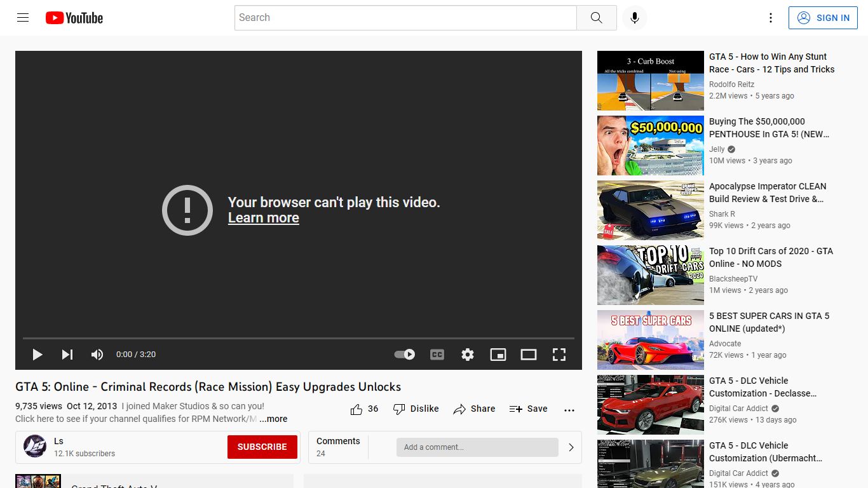Dislike the video
The image size is (868, 488).
(x=416, y=409)
